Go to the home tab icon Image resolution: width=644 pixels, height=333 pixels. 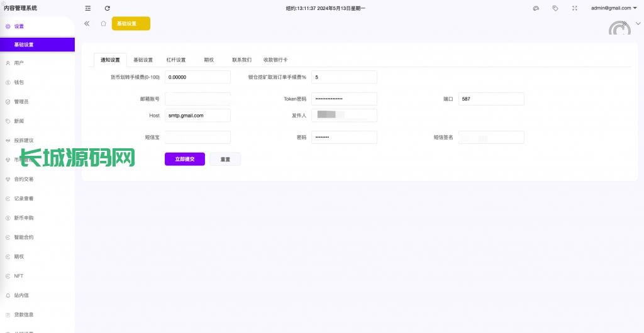click(104, 23)
